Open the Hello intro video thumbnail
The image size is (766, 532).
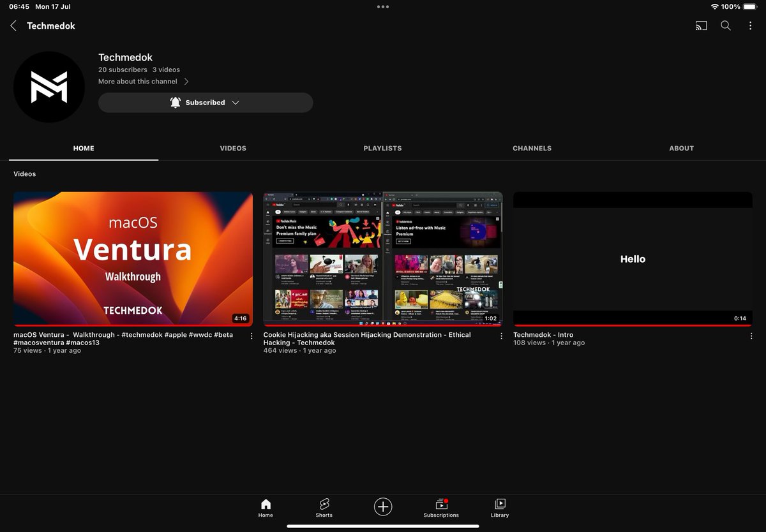coord(633,259)
